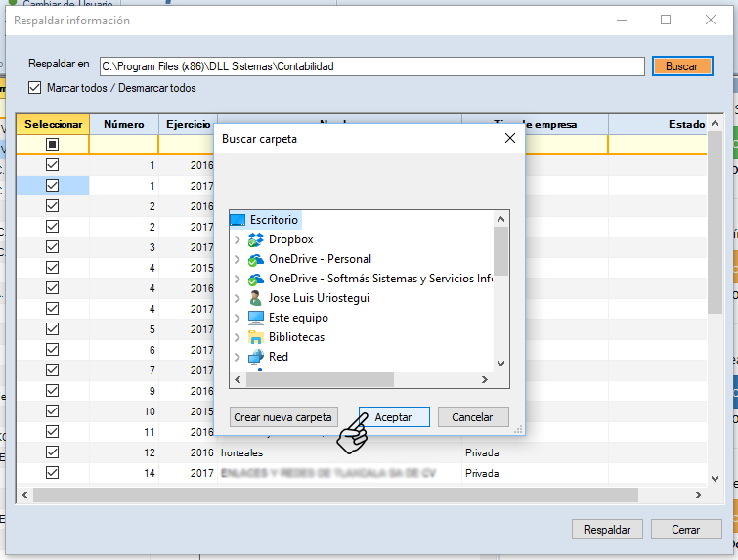The image size is (738, 560).
Task: Expand the Este equipo tree node
Action: coord(237,318)
